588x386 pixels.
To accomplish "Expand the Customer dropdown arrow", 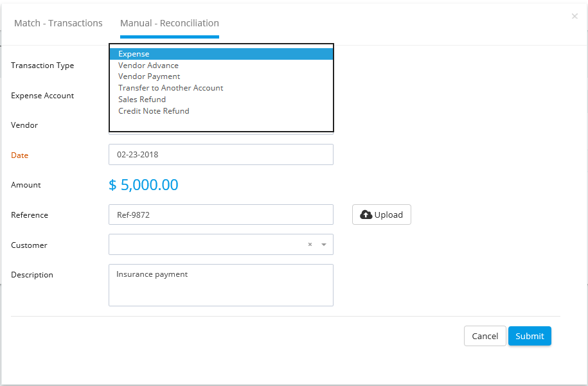I will coord(324,245).
